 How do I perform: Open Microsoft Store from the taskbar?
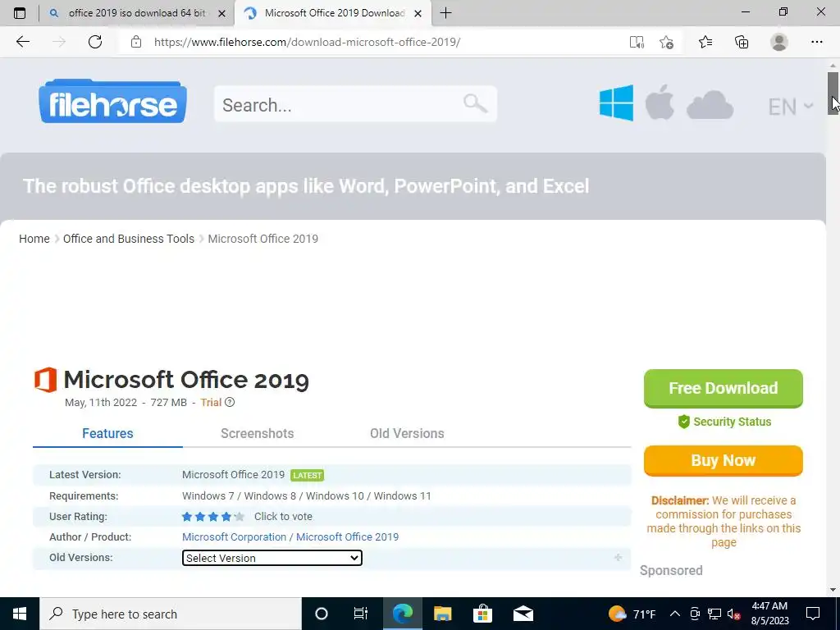click(482, 614)
